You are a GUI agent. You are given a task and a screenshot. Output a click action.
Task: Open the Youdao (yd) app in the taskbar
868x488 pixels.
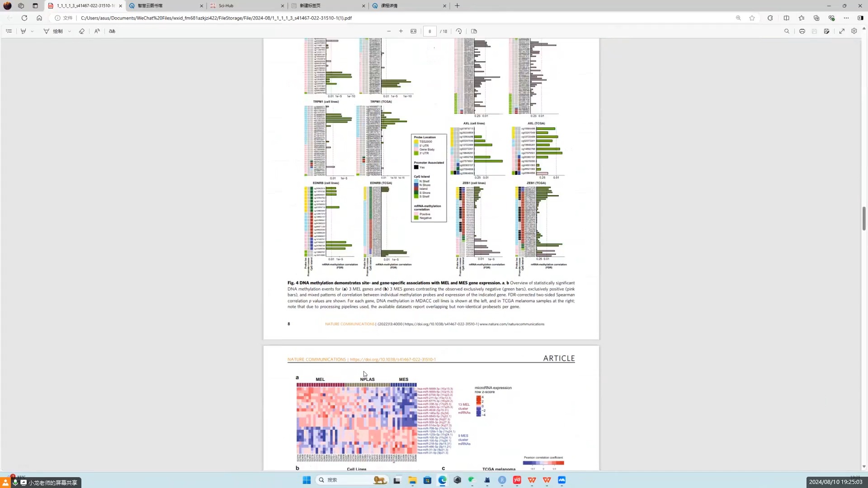click(517, 480)
